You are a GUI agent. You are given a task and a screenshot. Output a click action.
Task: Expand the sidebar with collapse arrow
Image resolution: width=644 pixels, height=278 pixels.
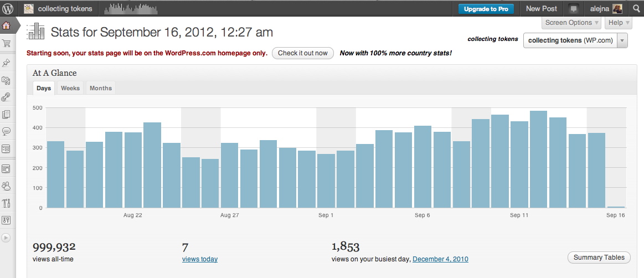pos(7,238)
